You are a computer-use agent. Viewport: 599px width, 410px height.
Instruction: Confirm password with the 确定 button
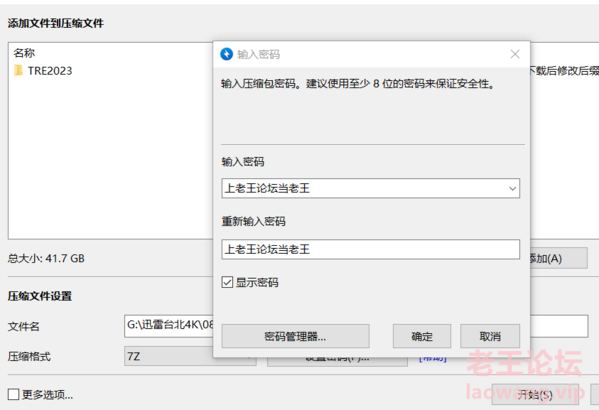click(422, 336)
